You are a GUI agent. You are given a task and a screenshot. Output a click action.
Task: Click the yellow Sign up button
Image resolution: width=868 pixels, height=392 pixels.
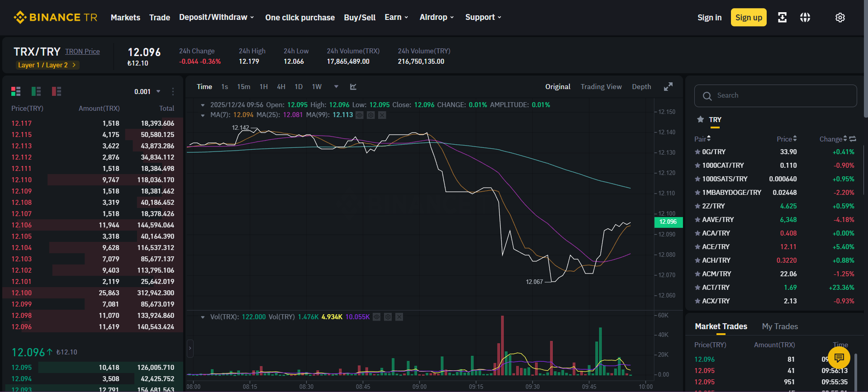point(749,18)
